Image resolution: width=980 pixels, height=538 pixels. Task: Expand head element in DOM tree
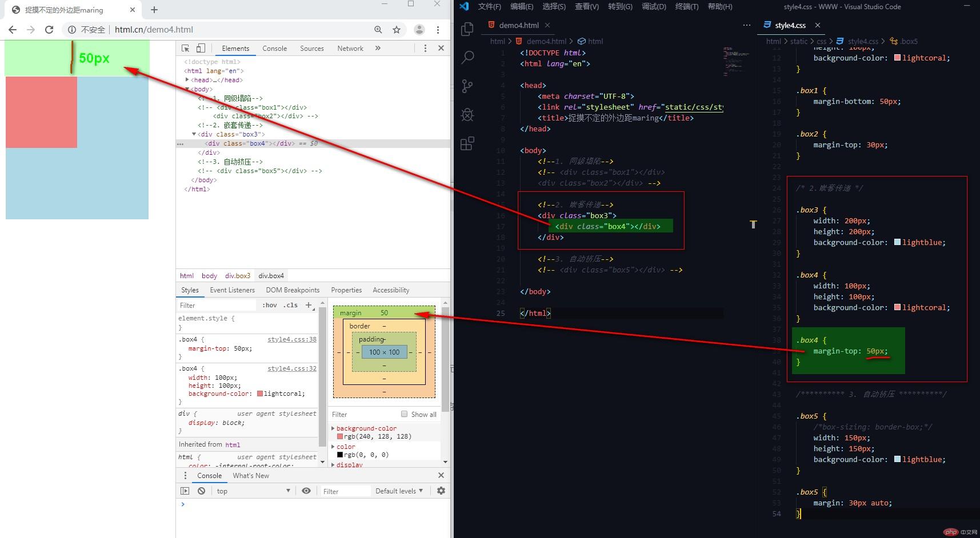[x=187, y=80]
